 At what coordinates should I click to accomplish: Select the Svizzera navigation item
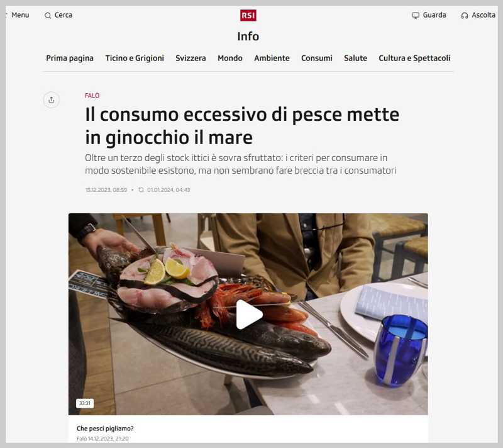[191, 58]
